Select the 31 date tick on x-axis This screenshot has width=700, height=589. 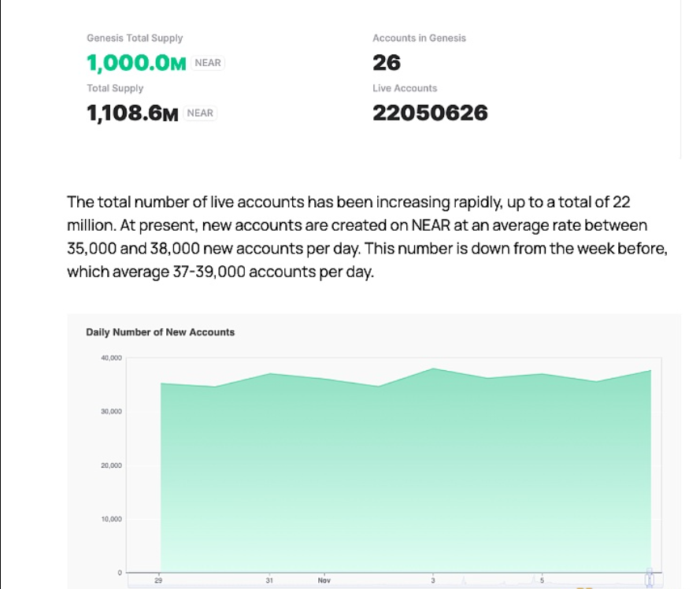pos(269,581)
